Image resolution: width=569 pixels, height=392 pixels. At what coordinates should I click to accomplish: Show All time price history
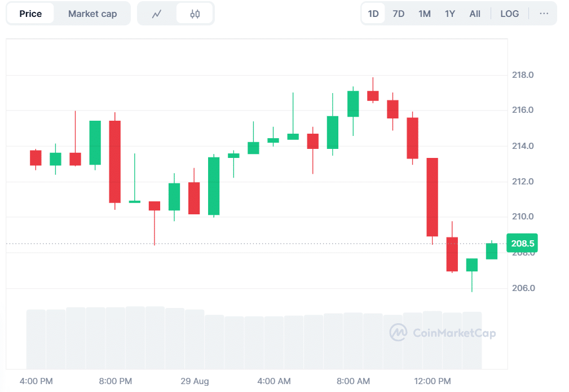click(x=475, y=14)
